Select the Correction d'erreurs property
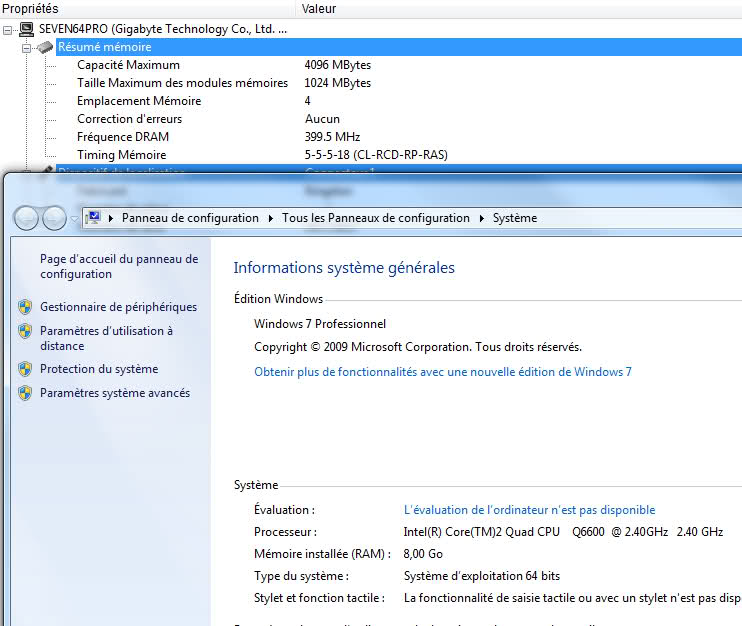 point(129,119)
